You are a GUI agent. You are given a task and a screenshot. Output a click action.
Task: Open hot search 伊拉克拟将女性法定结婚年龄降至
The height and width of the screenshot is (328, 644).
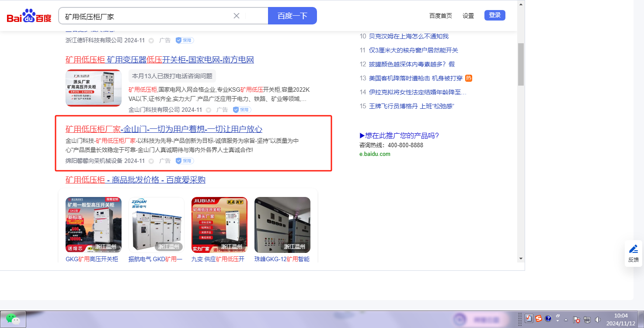tap(418, 92)
